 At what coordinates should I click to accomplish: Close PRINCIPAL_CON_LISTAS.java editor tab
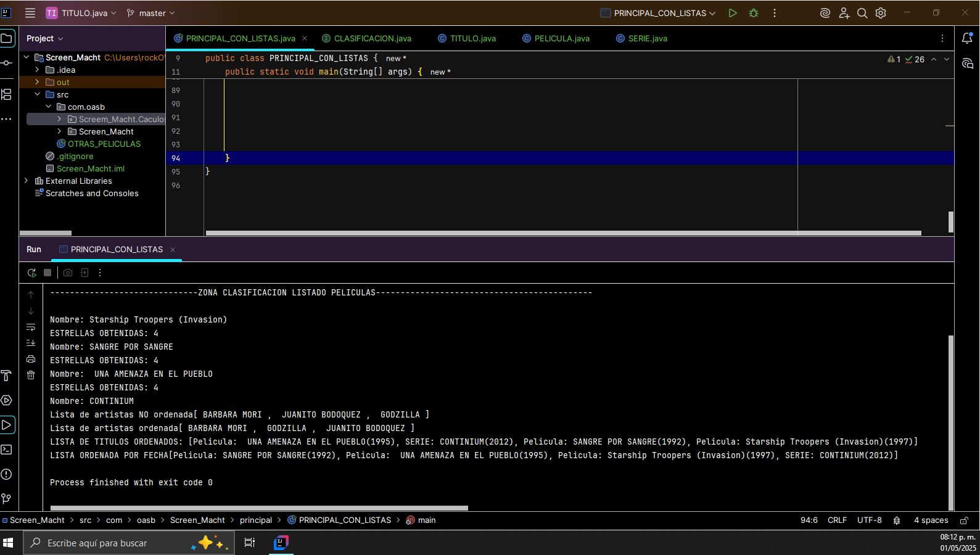click(305, 38)
